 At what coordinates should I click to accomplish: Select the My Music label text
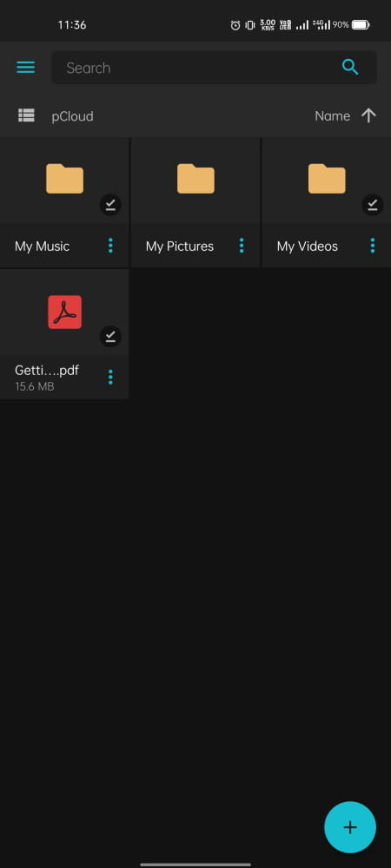click(42, 247)
